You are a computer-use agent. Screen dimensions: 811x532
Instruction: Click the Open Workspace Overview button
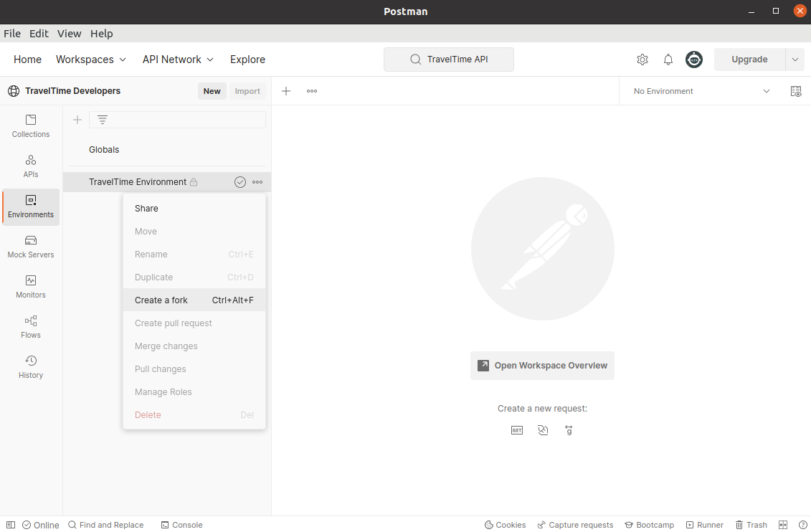point(542,366)
